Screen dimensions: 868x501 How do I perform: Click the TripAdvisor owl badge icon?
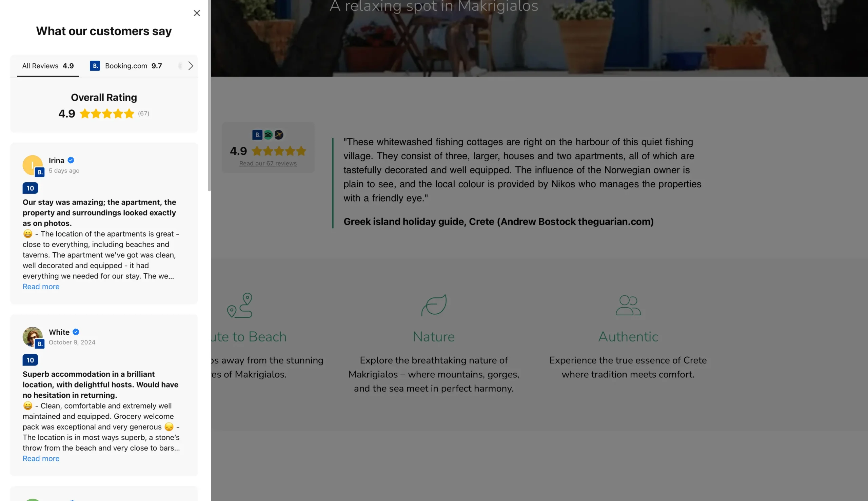268,135
